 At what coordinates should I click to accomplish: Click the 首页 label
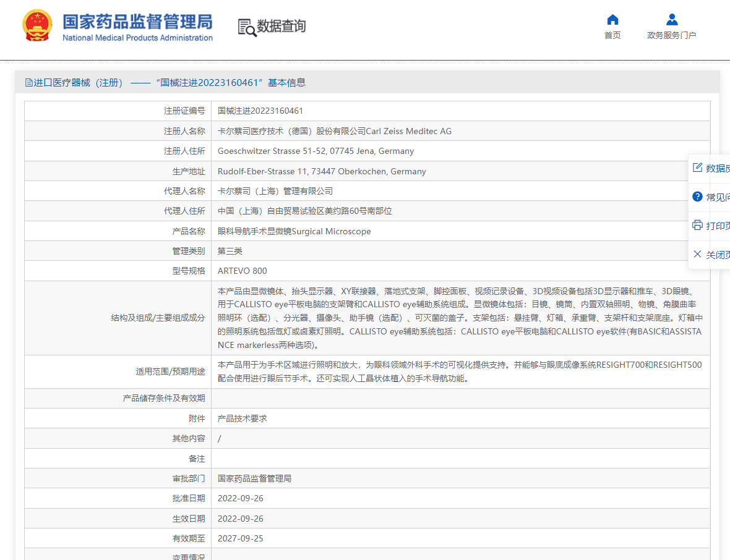pos(612,35)
